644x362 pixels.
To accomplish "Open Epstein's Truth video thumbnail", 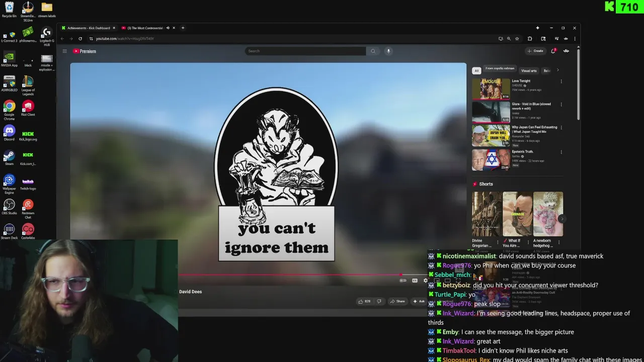I will tap(491, 159).
